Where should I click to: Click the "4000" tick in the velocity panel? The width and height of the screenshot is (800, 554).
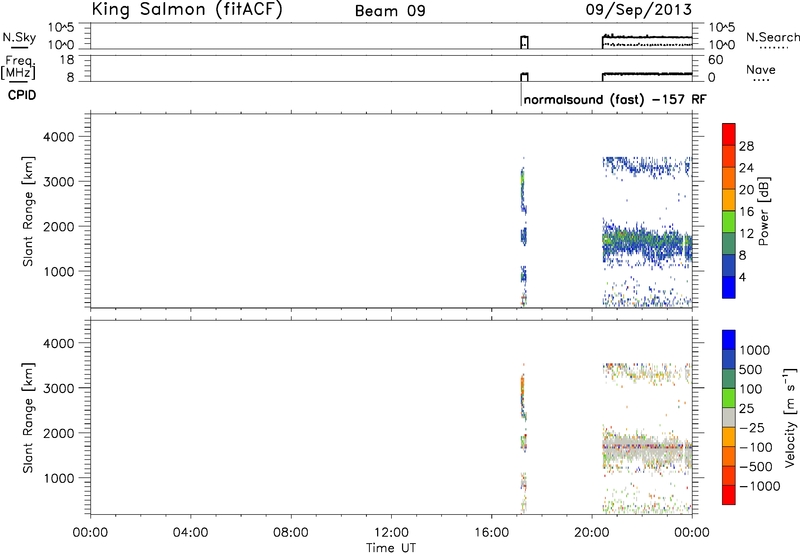point(58,343)
